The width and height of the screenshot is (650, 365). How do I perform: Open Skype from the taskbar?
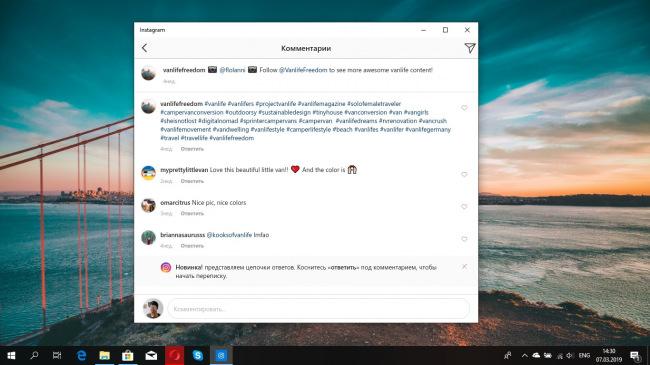(x=198, y=355)
